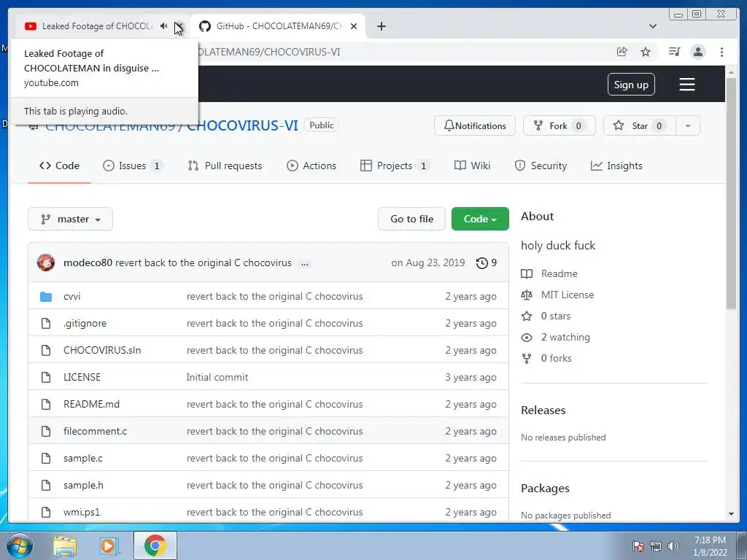Open Windows Media Player from taskbar
Image resolution: width=747 pixels, height=560 pixels.
pyautogui.click(x=108, y=545)
